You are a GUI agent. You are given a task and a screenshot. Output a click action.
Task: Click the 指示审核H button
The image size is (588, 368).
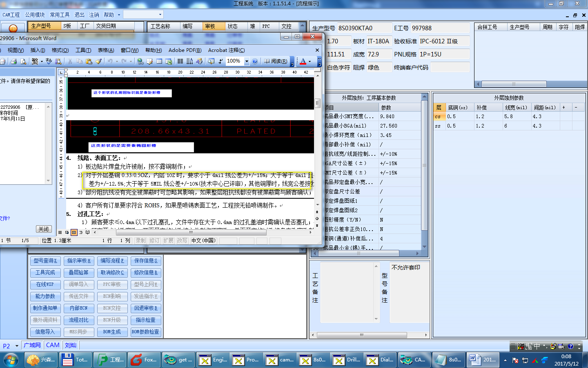pyautogui.click(x=79, y=261)
